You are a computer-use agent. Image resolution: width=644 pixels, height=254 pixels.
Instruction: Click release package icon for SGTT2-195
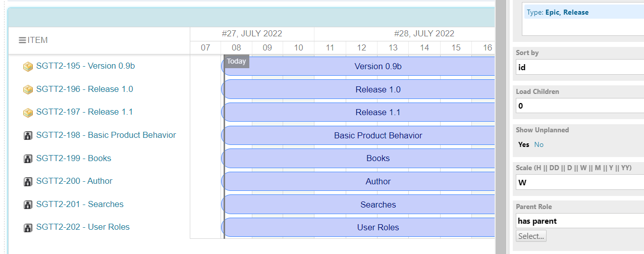28,67
